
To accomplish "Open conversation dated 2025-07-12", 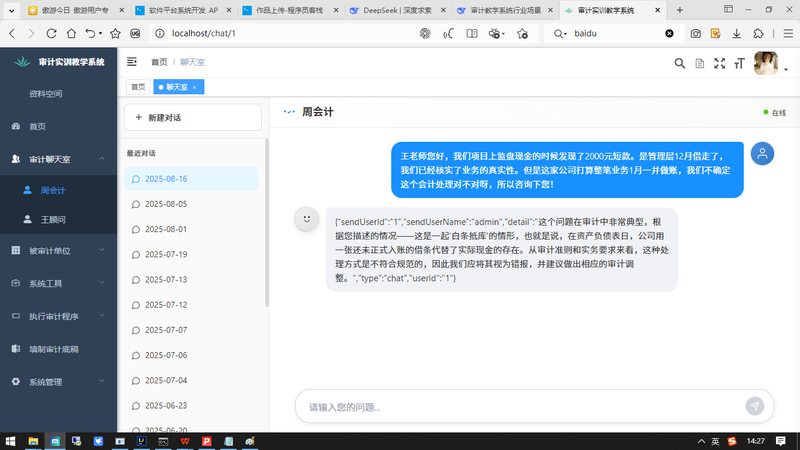I will (x=191, y=305).
